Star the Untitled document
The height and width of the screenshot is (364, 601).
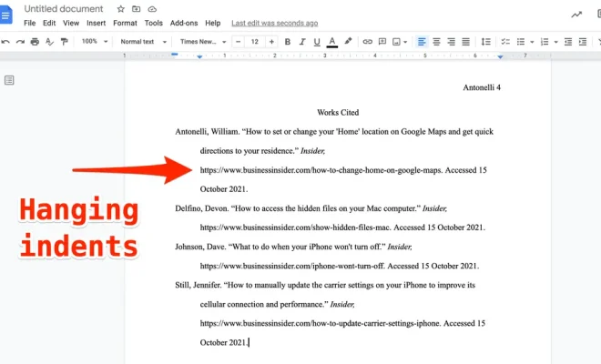pos(121,9)
